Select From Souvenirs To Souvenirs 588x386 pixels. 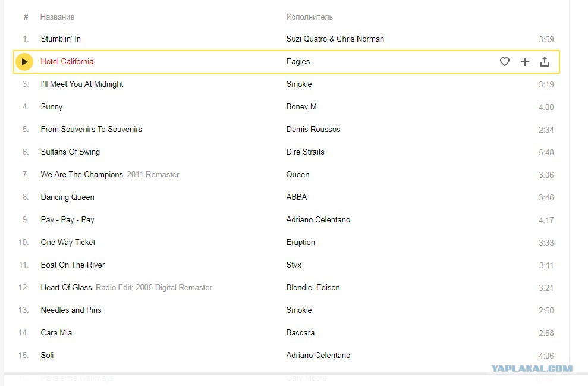coord(91,130)
